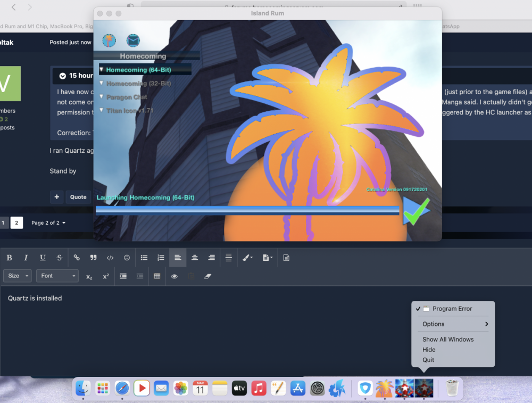Viewport: 532px width, 403px height.
Task: Open the Font dropdown
Action: coord(57,276)
